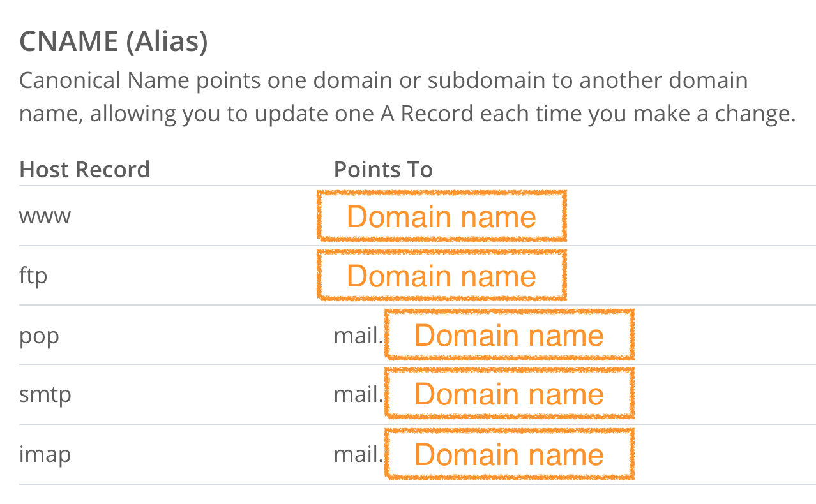Viewport: 816px width, 504px height.
Task: Click the CNAME (Alias) heading
Action: coord(114,42)
